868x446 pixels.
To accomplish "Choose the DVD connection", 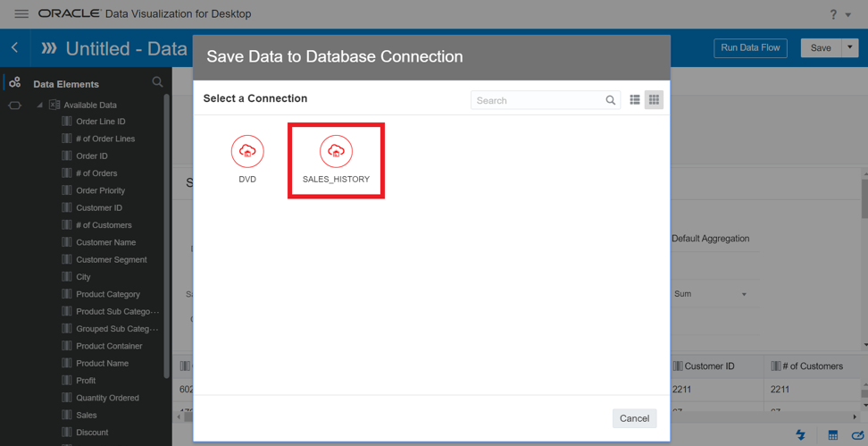I will tap(247, 159).
